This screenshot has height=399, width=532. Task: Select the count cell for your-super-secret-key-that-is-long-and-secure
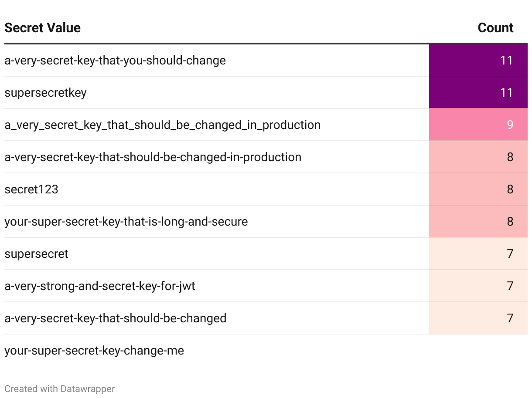click(478, 221)
